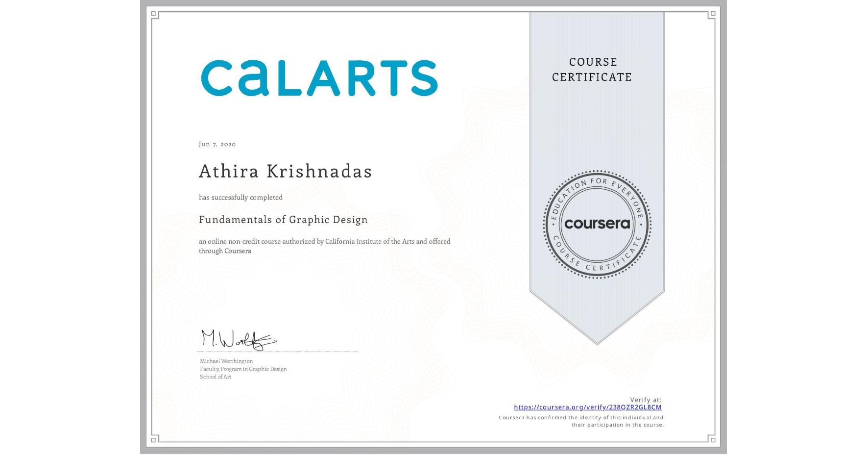The image size is (868, 455).
Task: Click the CalArts logo
Action: [319, 78]
